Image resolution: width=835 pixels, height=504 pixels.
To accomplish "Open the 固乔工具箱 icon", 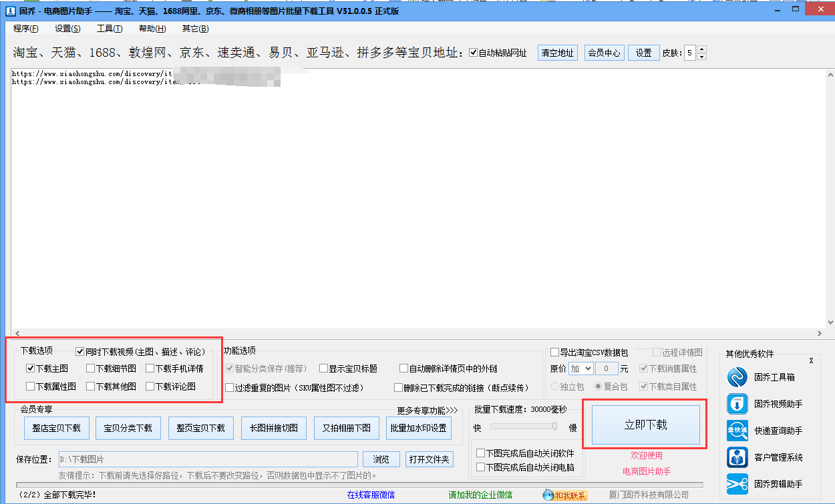I will tap(737, 377).
